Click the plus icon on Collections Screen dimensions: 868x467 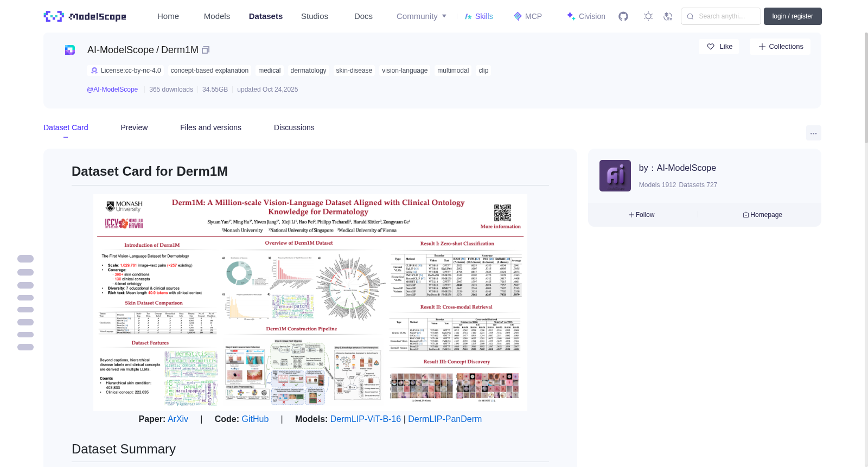coord(762,47)
